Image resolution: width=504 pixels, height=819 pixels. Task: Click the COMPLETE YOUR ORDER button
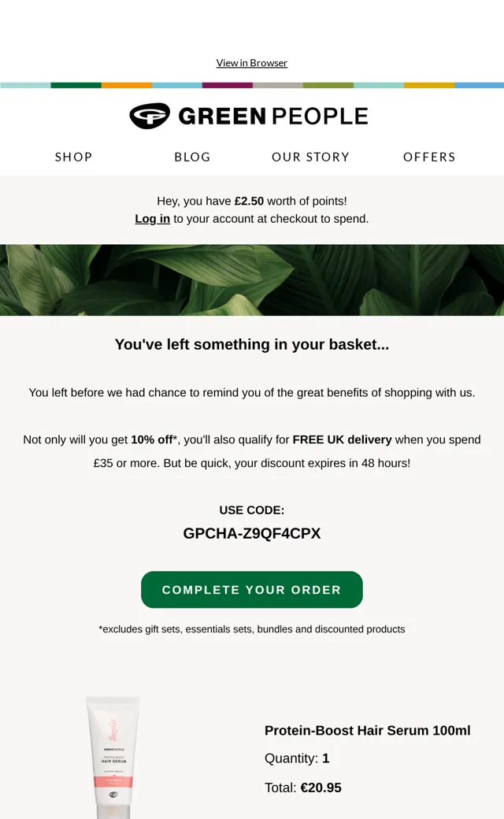click(252, 590)
